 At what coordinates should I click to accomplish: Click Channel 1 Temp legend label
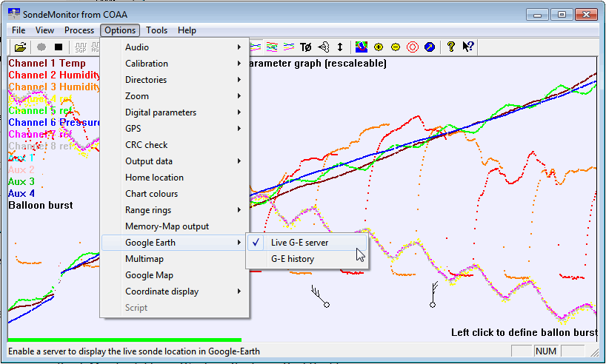(47, 64)
